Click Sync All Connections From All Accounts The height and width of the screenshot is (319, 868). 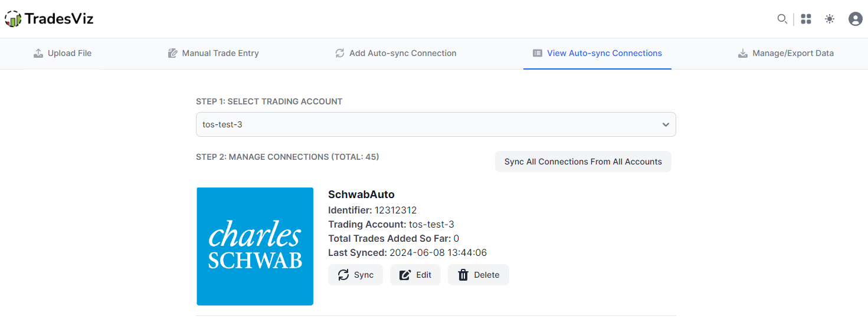tap(583, 162)
